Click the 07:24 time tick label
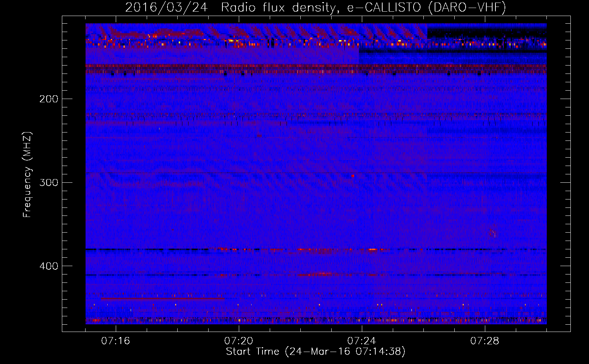Screen dimensions: 589x364 362,341
